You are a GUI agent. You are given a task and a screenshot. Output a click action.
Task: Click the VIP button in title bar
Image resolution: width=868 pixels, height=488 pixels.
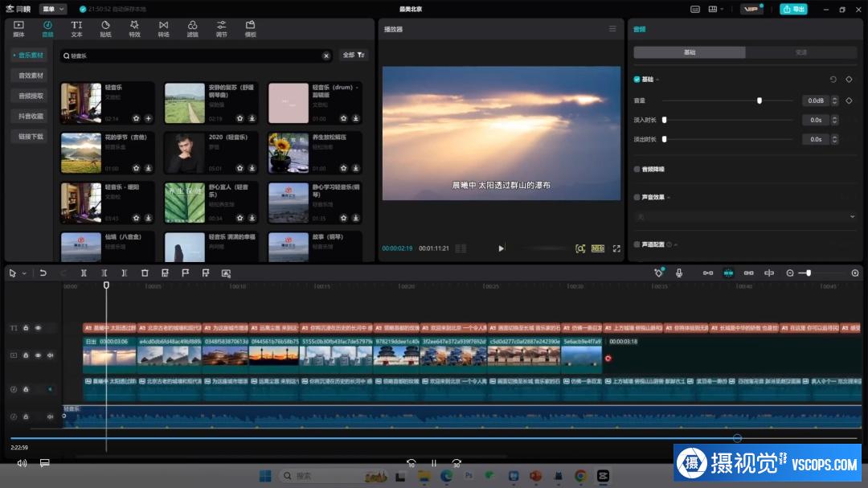pyautogui.click(x=751, y=10)
